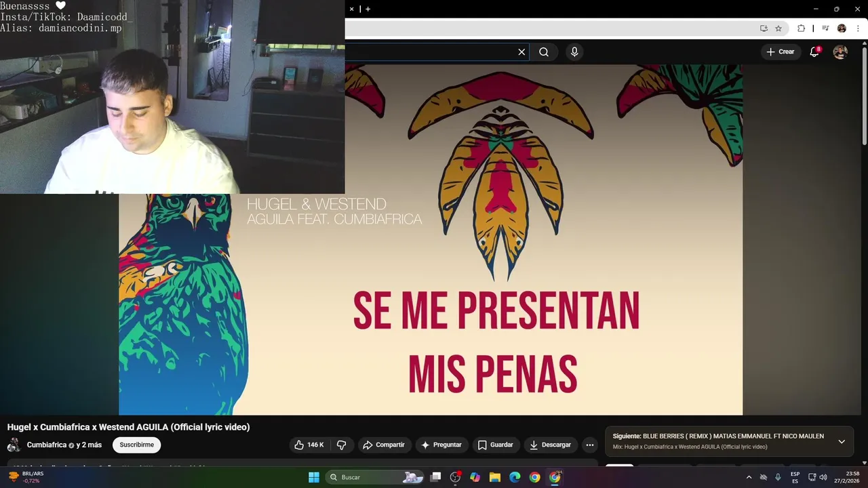Open the network tray icon
Screen dimensions: 868x488
pyautogui.click(x=812, y=477)
